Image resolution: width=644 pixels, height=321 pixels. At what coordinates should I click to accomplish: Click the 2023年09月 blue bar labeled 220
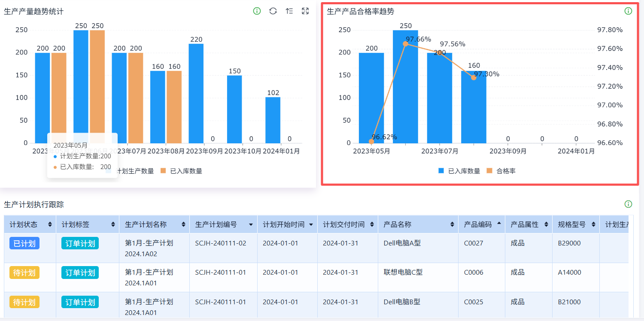196,93
